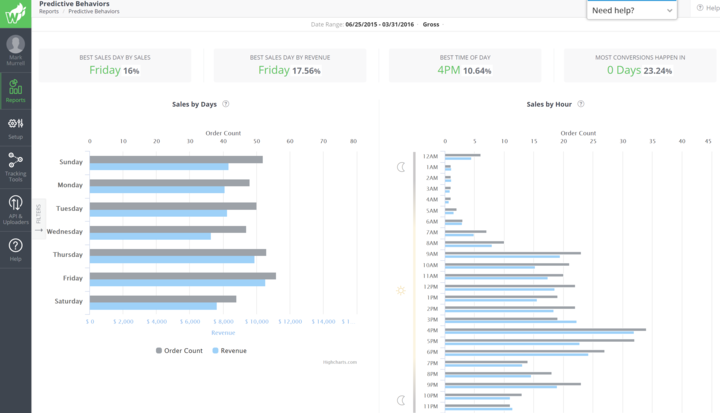Click the 9AM order count bar
720x413 pixels.
coord(513,253)
